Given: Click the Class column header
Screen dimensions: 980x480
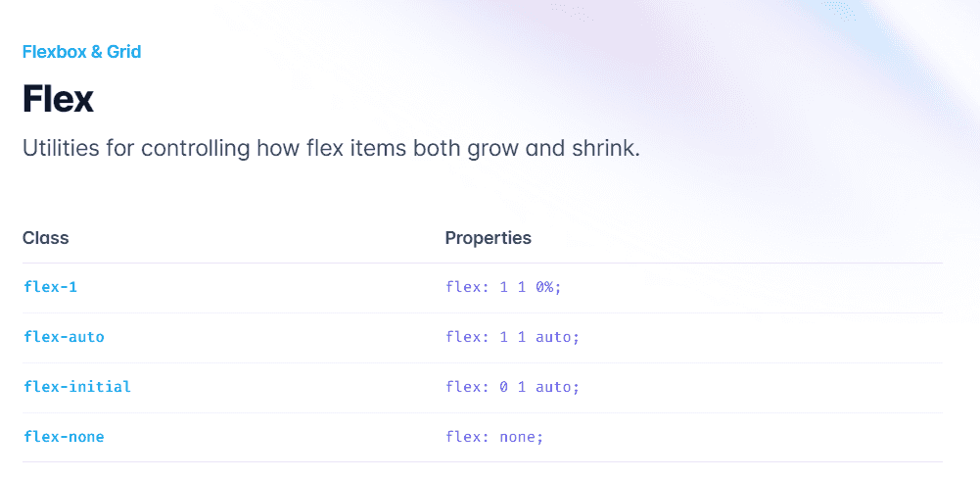Looking at the screenshot, I should click(45, 237).
